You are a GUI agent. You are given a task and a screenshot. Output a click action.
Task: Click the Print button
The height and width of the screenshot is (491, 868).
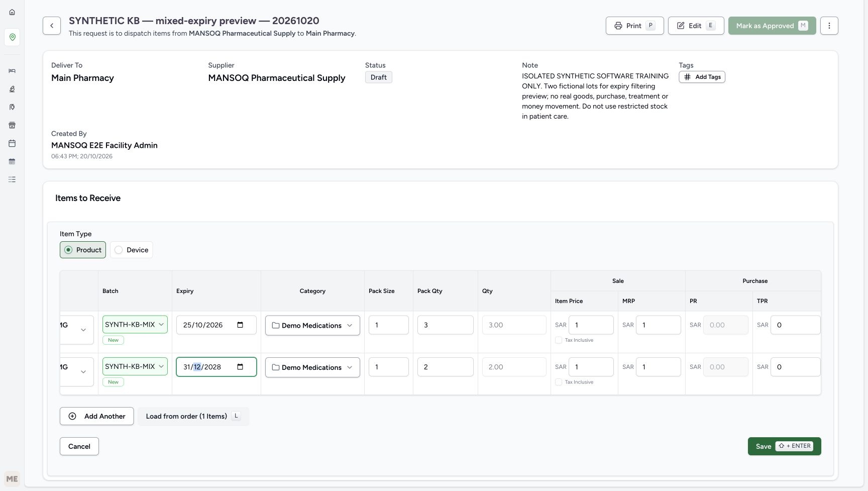[635, 26]
